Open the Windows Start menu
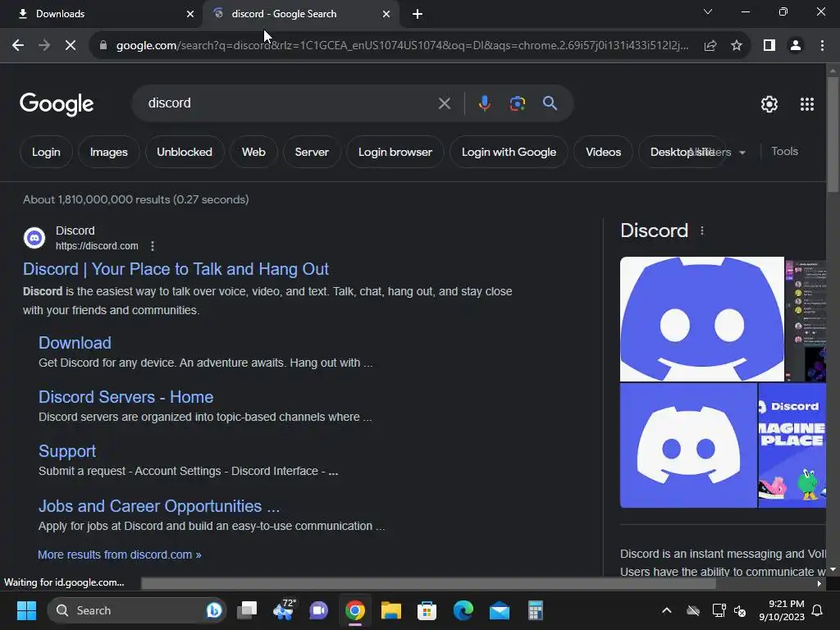 click(26, 610)
